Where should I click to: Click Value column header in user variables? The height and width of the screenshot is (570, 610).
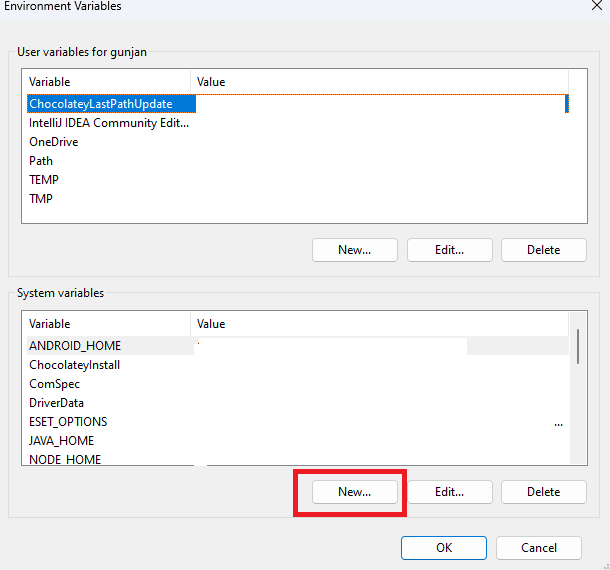pyautogui.click(x=379, y=82)
